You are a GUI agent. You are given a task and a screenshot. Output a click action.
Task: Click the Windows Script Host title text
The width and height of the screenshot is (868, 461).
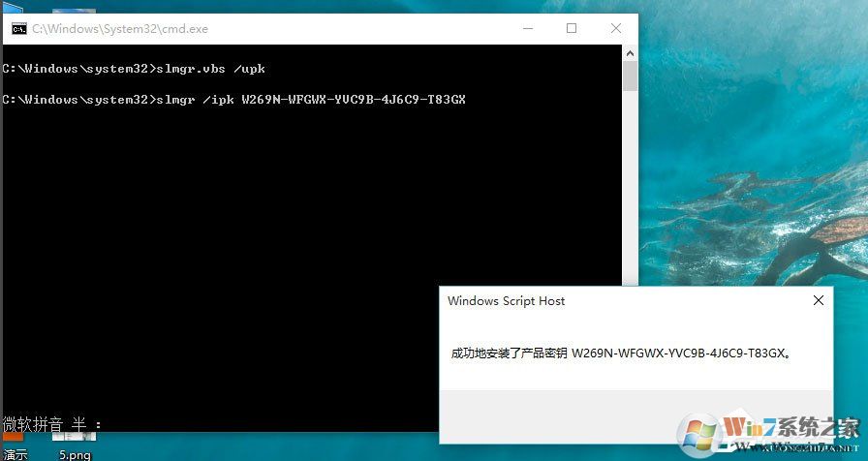pos(506,301)
